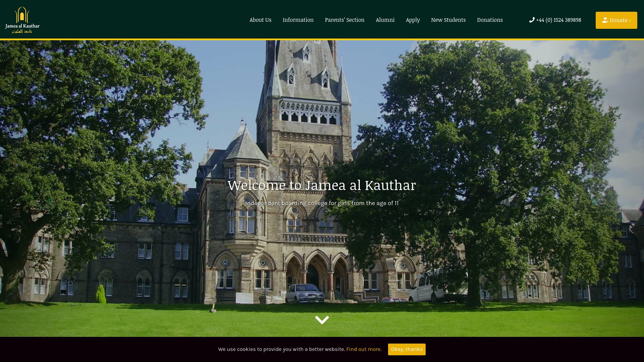Viewport: 644px width, 362px height.
Task: Dismiss cookies with 'Okay, thanks'
Action: 407,349
